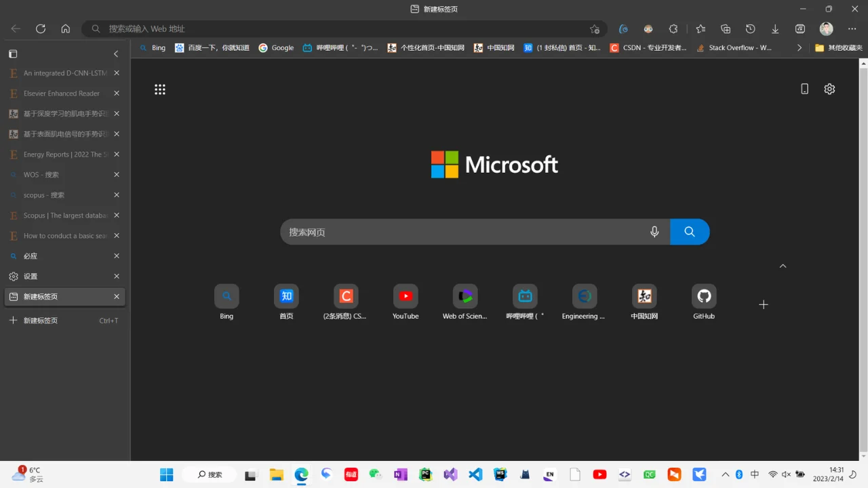Open Visual Studio Code from taskbar
This screenshot has width=868, height=488.
coord(475,474)
